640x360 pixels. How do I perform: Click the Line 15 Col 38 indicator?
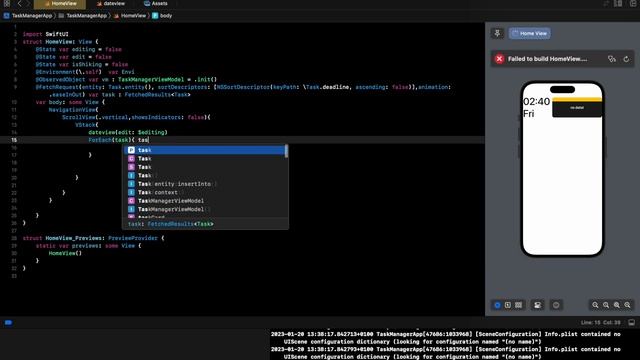600,322
